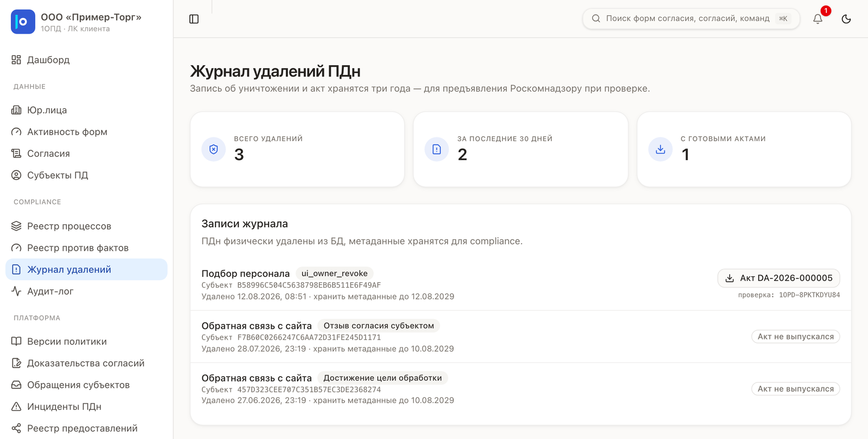Click the Достижение цели обработки tag
Viewport: 868px width, 439px height.
[x=382, y=378]
